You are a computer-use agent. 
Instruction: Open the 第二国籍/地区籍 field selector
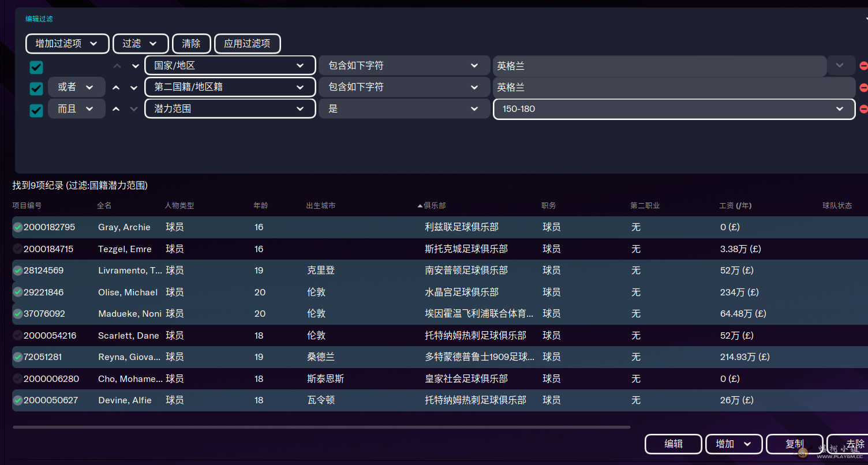230,87
